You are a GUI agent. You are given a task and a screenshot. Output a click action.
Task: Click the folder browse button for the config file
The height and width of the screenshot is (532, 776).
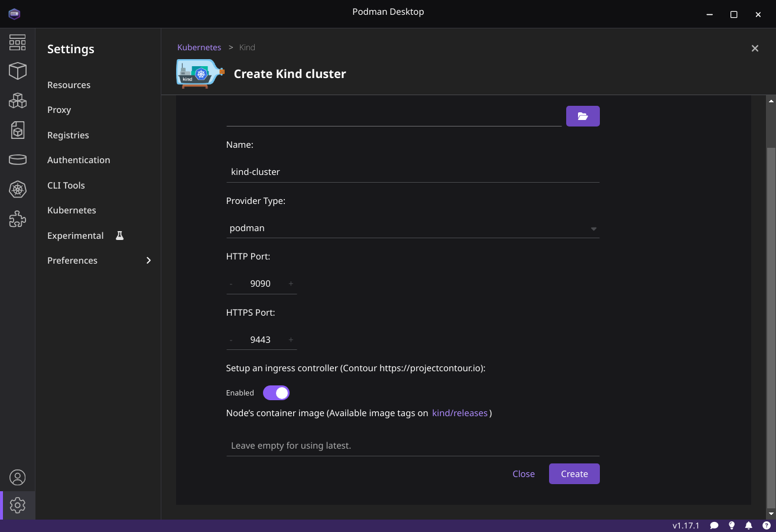[x=583, y=116]
